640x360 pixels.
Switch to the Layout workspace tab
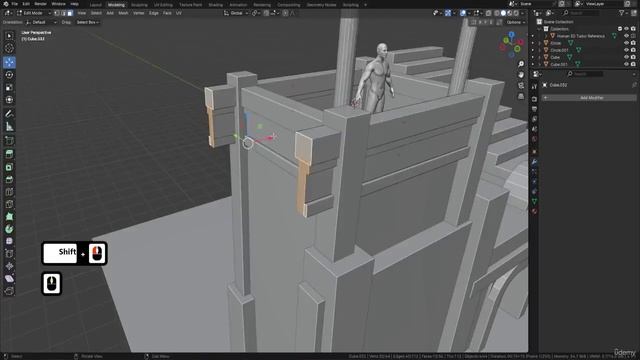click(96, 5)
